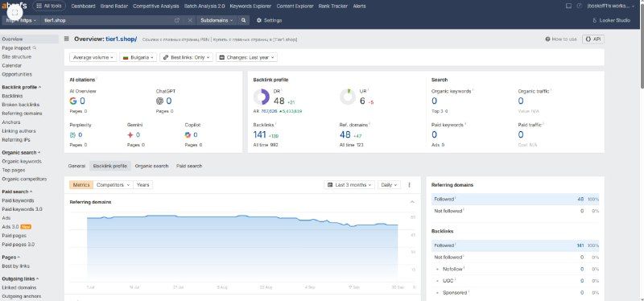Screen dimensions: 644x301
Task: Switch to the Paid search tab
Action: 189,166
